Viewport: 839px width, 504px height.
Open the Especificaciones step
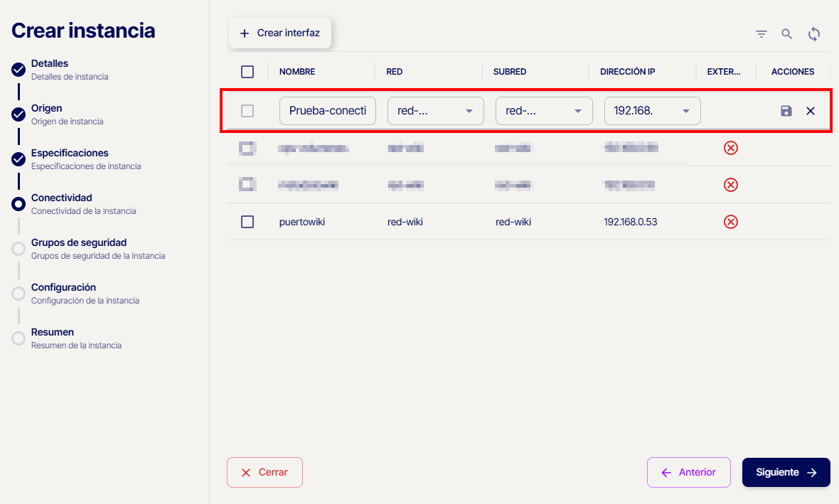70,153
